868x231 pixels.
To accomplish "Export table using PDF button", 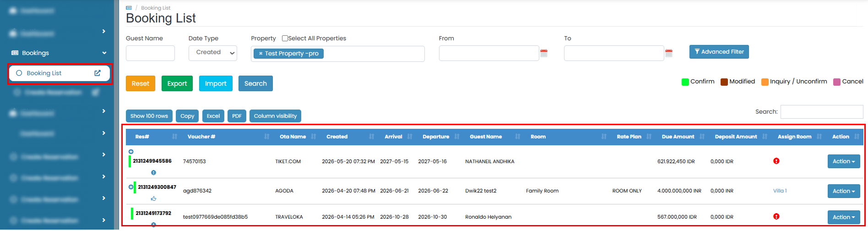I will pos(237,116).
